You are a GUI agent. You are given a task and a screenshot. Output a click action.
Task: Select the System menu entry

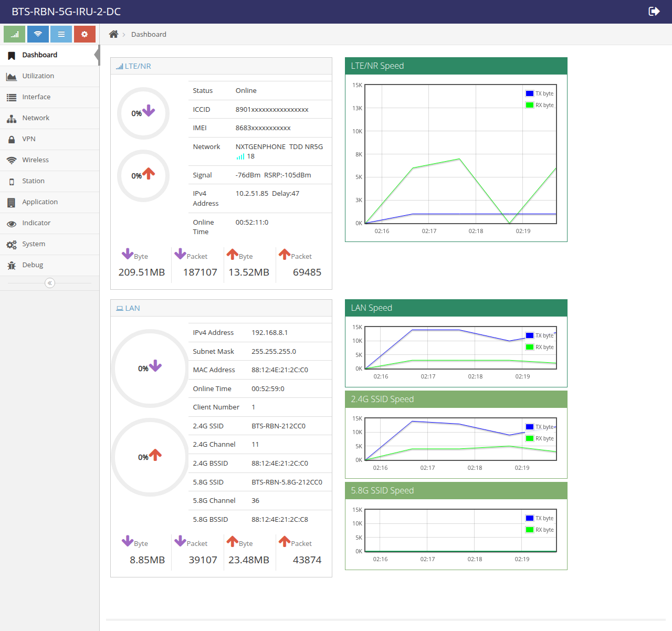50,244
